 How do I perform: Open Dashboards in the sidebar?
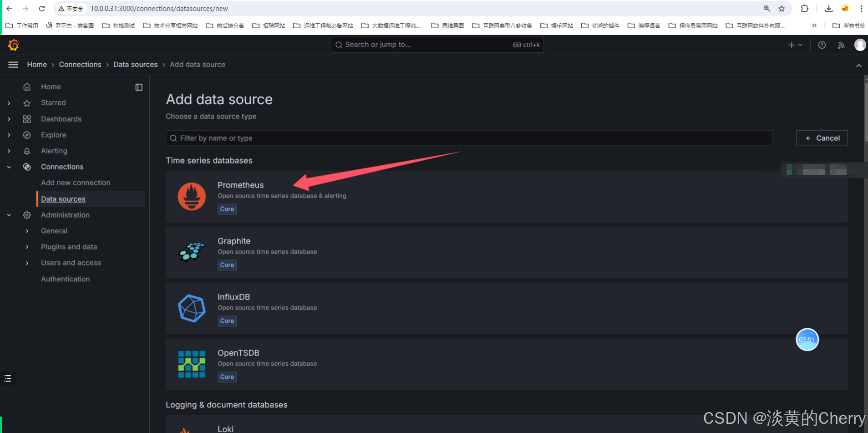click(x=61, y=119)
